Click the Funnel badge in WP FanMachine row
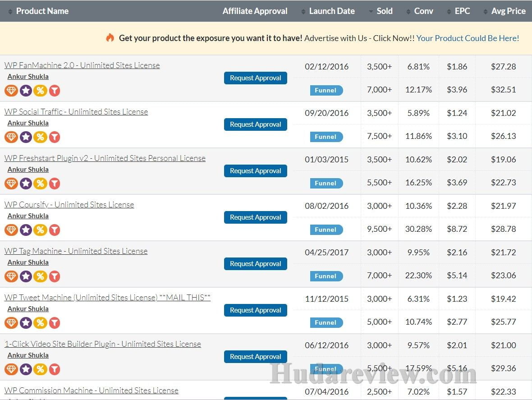This screenshot has width=532, height=400. coord(326,90)
